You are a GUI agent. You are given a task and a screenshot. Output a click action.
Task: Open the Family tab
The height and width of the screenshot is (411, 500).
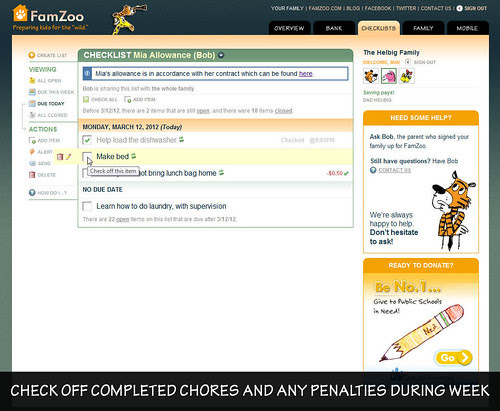tap(423, 28)
